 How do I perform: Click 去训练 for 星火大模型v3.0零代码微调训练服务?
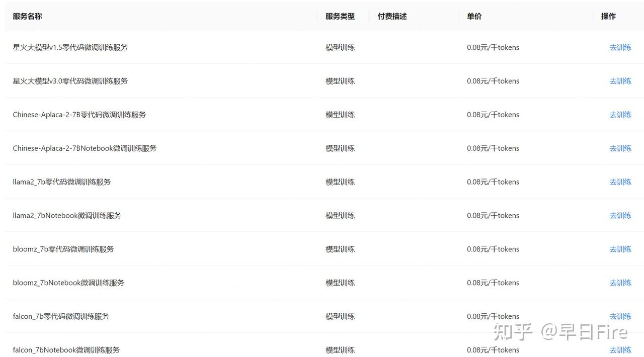[x=620, y=81]
